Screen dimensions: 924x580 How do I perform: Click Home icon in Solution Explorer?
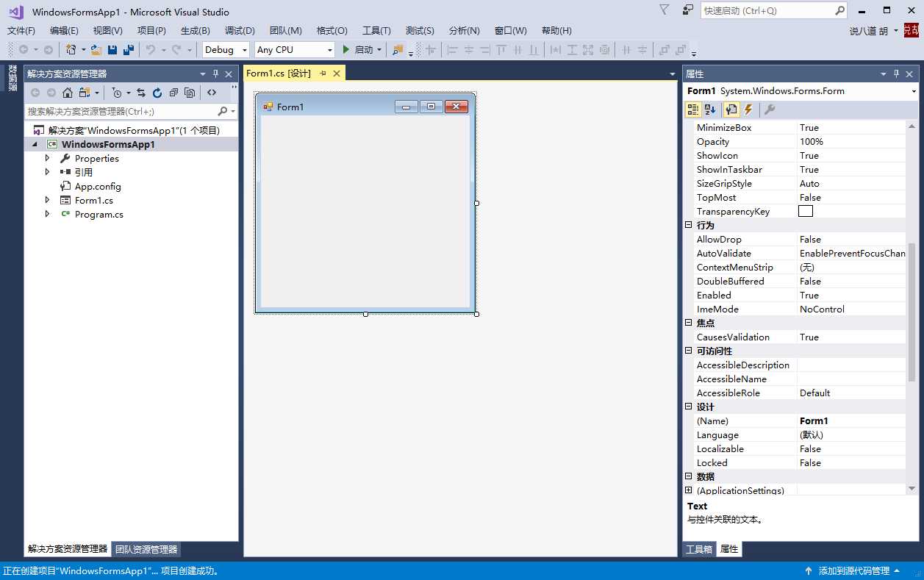click(68, 93)
